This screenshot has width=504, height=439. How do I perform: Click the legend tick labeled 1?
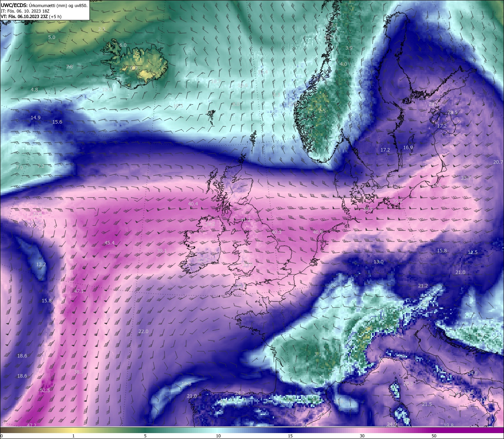click(x=73, y=436)
